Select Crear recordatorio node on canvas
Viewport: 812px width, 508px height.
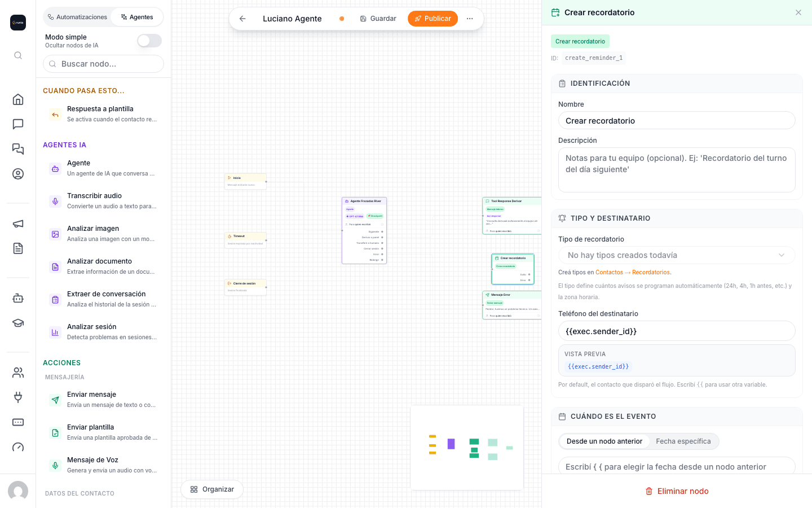tap(513, 269)
